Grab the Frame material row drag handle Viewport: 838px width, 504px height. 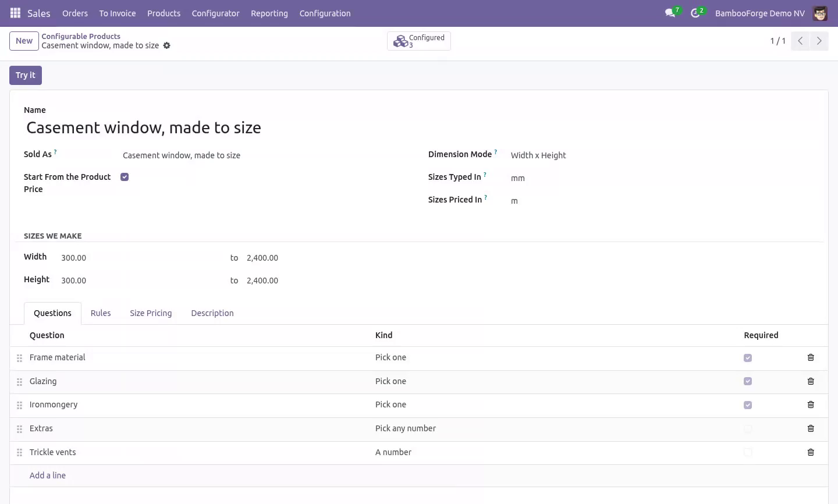tap(19, 358)
